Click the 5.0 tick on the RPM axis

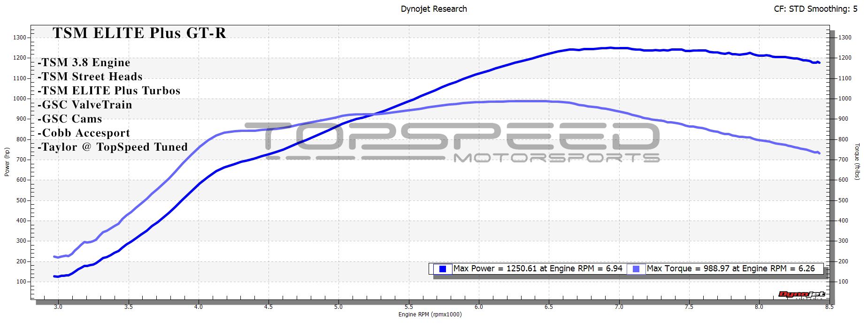coord(338,307)
